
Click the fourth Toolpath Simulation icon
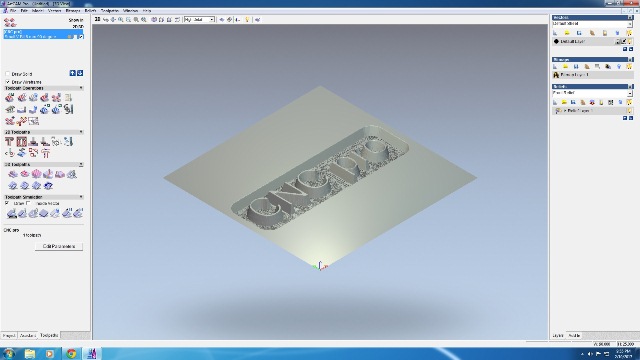coord(44,213)
